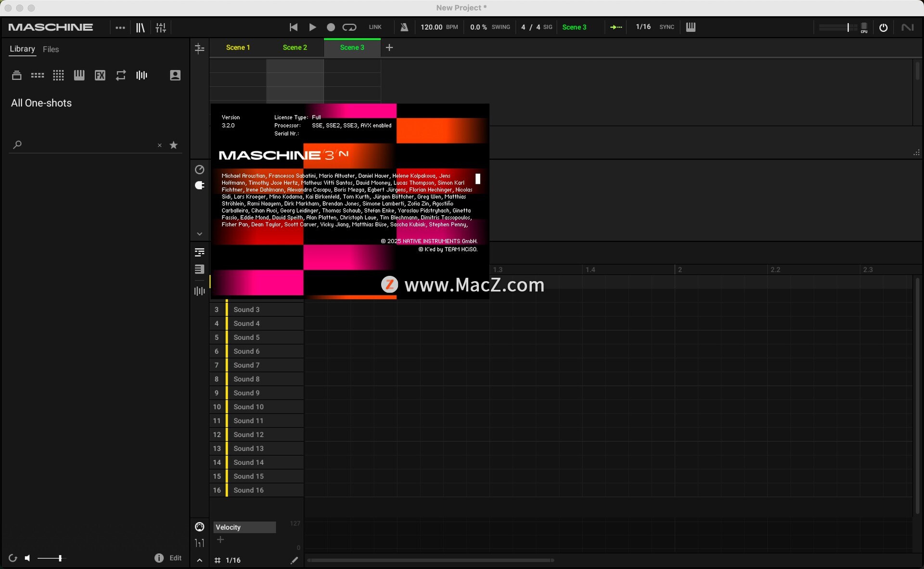Open the sampling waveform editor icon
Screen dimensions: 924x569
pos(199,291)
